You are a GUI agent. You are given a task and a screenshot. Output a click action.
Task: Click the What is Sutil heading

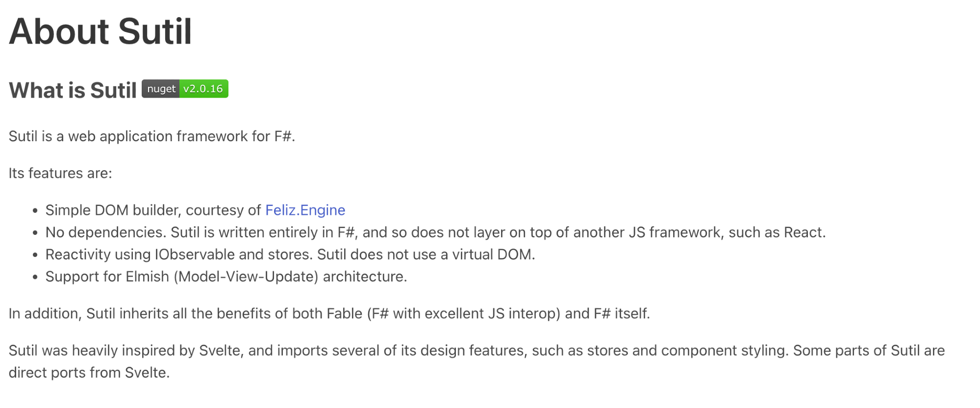tap(73, 90)
